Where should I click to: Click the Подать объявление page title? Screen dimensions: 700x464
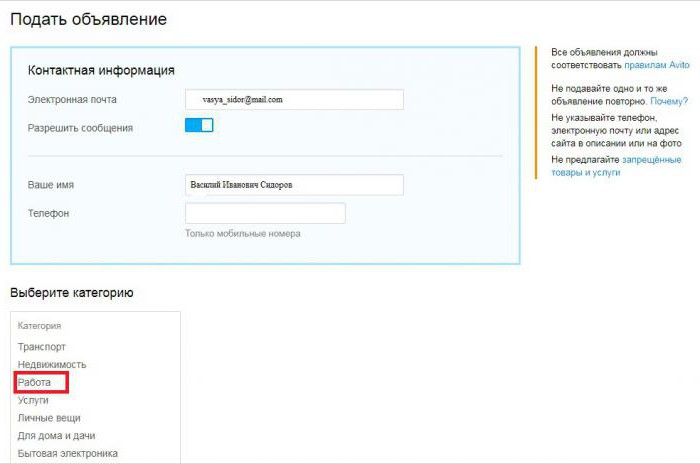[88, 20]
